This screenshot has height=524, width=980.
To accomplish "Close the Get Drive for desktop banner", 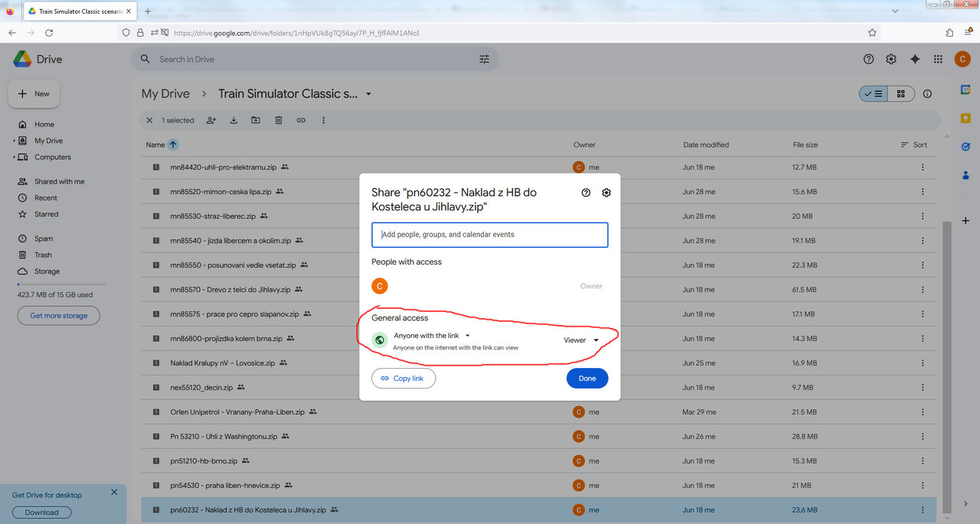I will point(114,493).
